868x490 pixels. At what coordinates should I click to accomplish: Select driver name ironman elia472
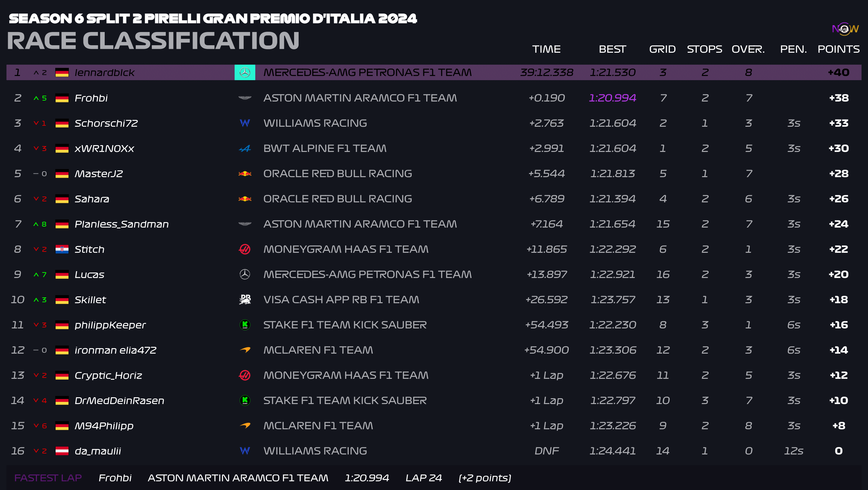pyautogui.click(x=116, y=350)
